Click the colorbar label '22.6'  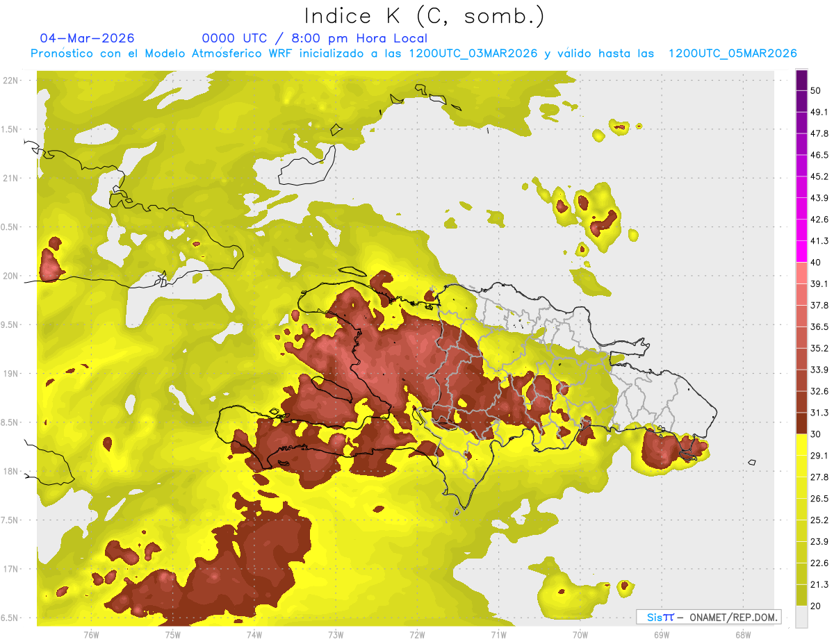[819, 563]
